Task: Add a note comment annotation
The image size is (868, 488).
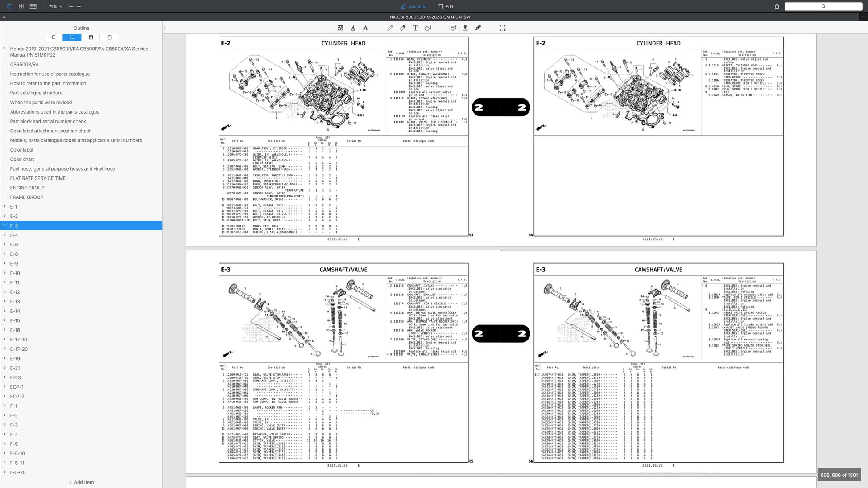Action: click(x=453, y=28)
